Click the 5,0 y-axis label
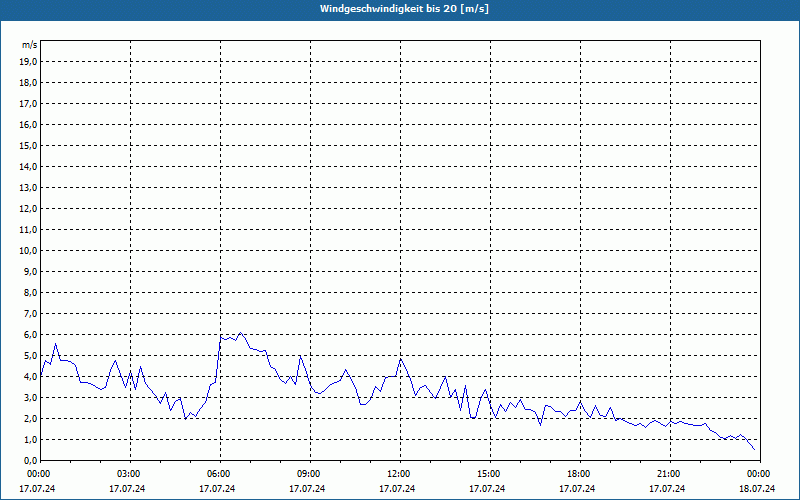Viewport: 800px width, 500px height. pos(31,356)
